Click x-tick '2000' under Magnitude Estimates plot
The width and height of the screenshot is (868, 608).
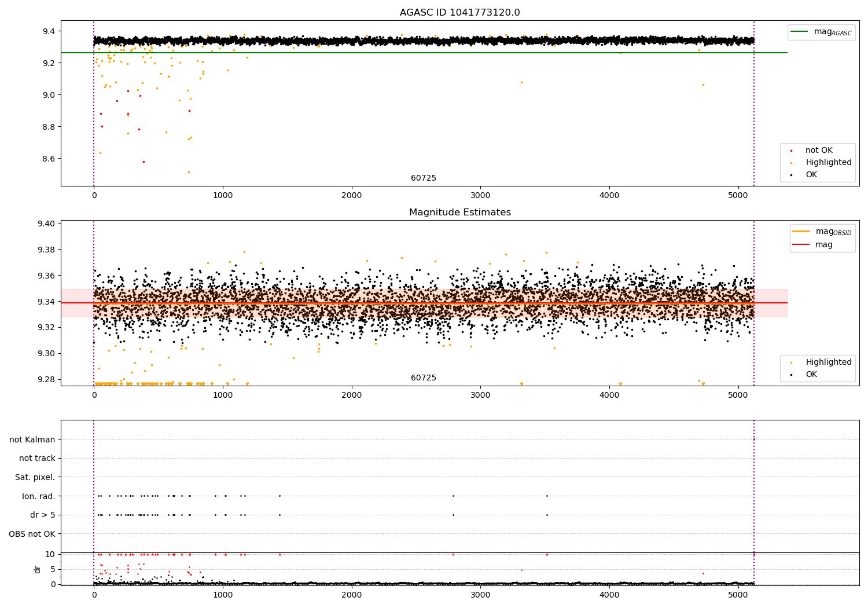tap(352, 395)
